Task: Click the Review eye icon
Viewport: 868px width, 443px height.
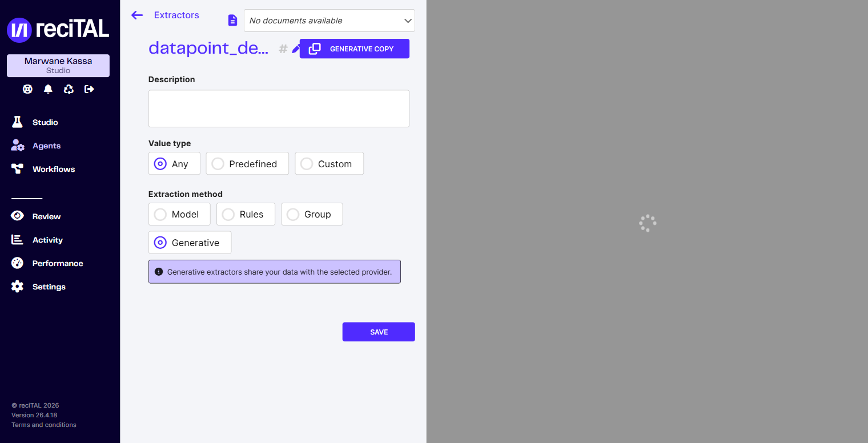Action: click(17, 216)
